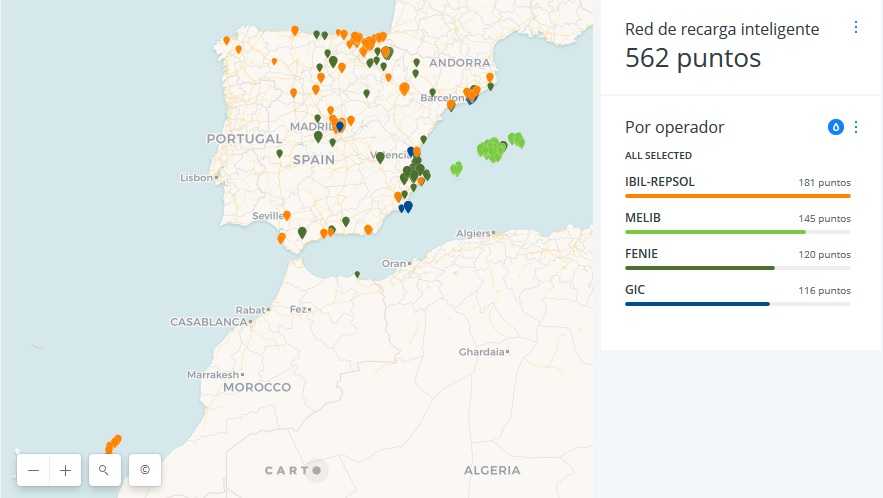
Task: Click the dark green FENIE bar
Action: tap(699, 268)
